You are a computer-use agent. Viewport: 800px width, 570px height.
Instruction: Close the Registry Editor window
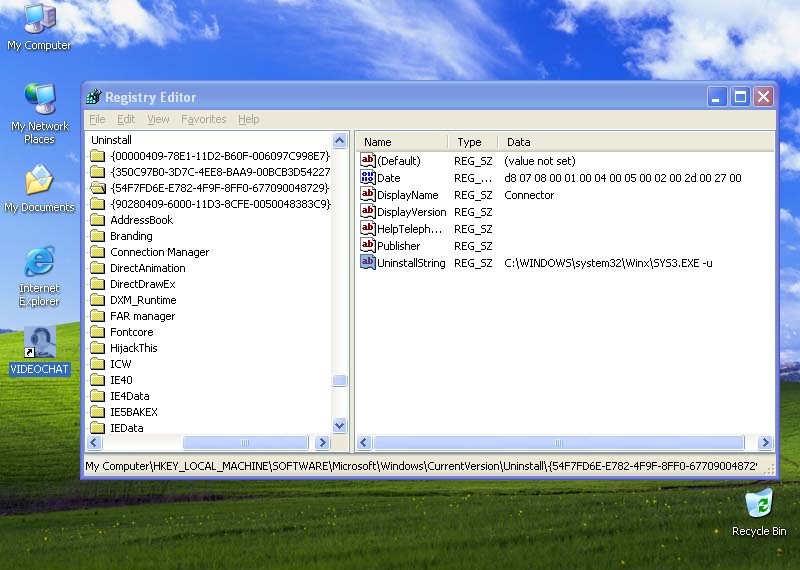(x=764, y=96)
